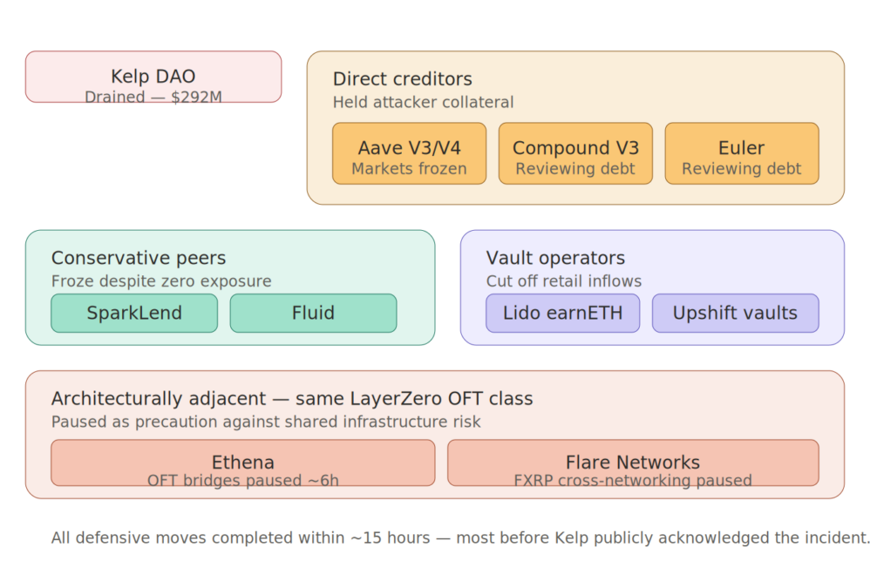This screenshot has width=870, height=588.
Task: Click the Aave V3/V4 box
Action: [x=409, y=152]
